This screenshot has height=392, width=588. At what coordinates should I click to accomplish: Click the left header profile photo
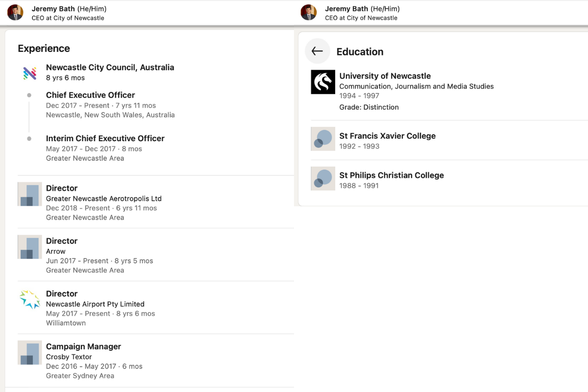tap(15, 13)
